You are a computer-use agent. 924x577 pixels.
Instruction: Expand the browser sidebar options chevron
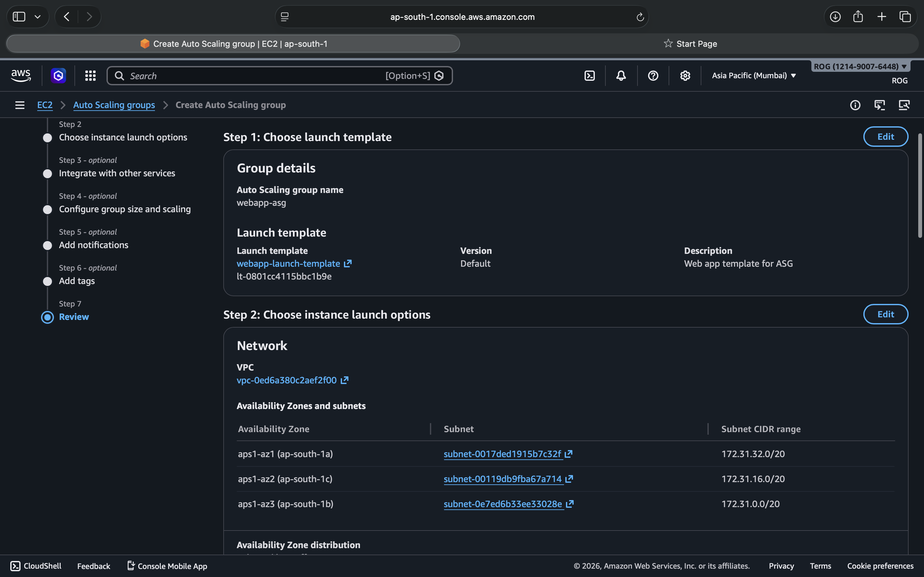point(38,17)
